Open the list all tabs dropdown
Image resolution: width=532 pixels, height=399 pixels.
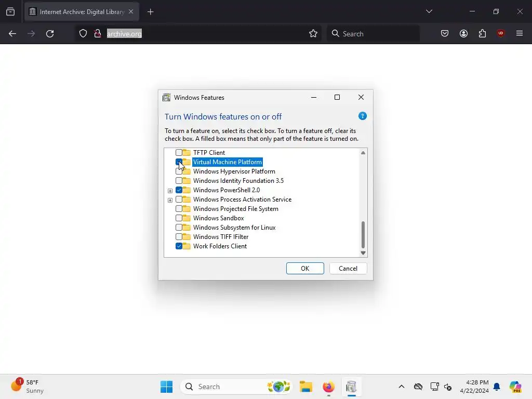coord(429,11)
